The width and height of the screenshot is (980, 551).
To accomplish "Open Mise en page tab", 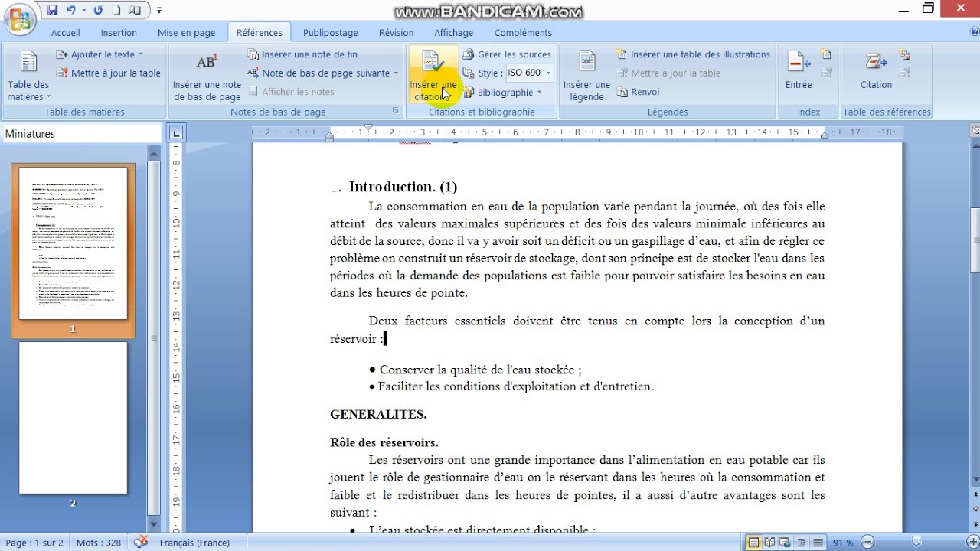I will pos(187,33).
